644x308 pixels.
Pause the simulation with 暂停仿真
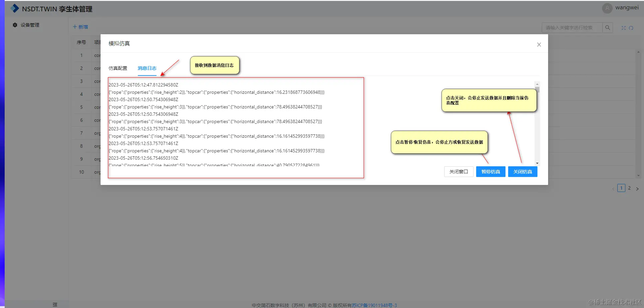490,172
